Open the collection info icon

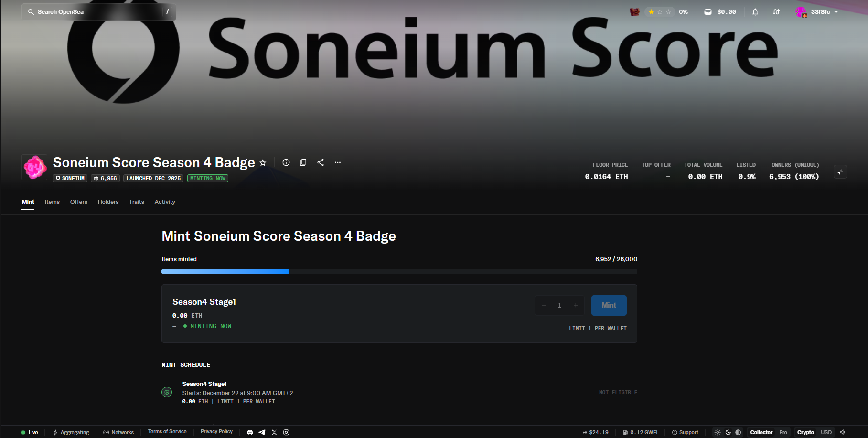(x=286, y=162)
